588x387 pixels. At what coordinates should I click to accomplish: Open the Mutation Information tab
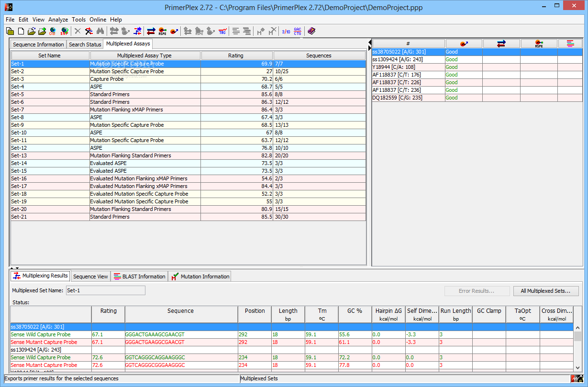point(200,276)
